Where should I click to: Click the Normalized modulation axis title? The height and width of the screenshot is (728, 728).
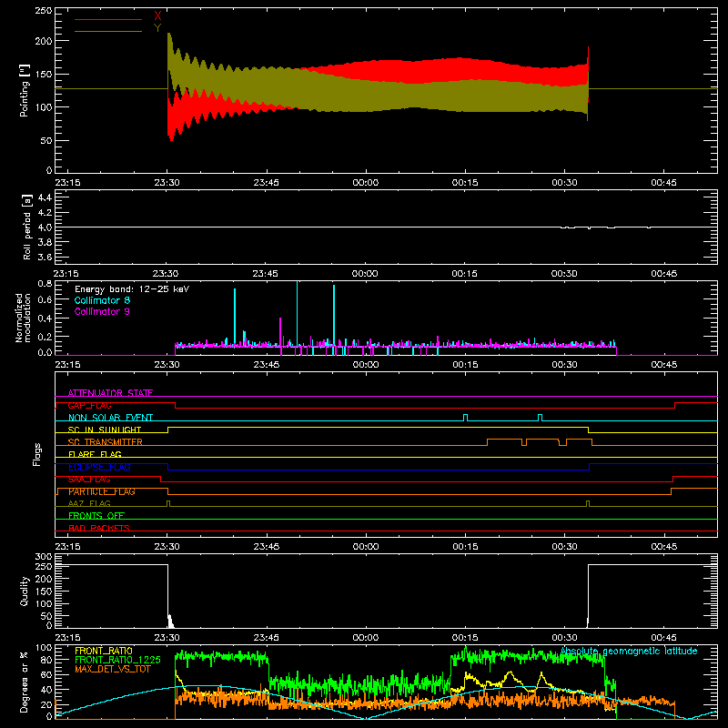[23, 318]
